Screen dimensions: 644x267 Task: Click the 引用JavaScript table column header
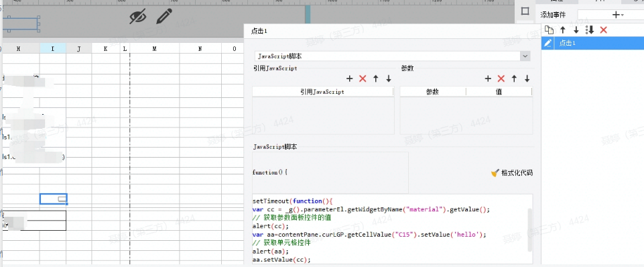322,92
